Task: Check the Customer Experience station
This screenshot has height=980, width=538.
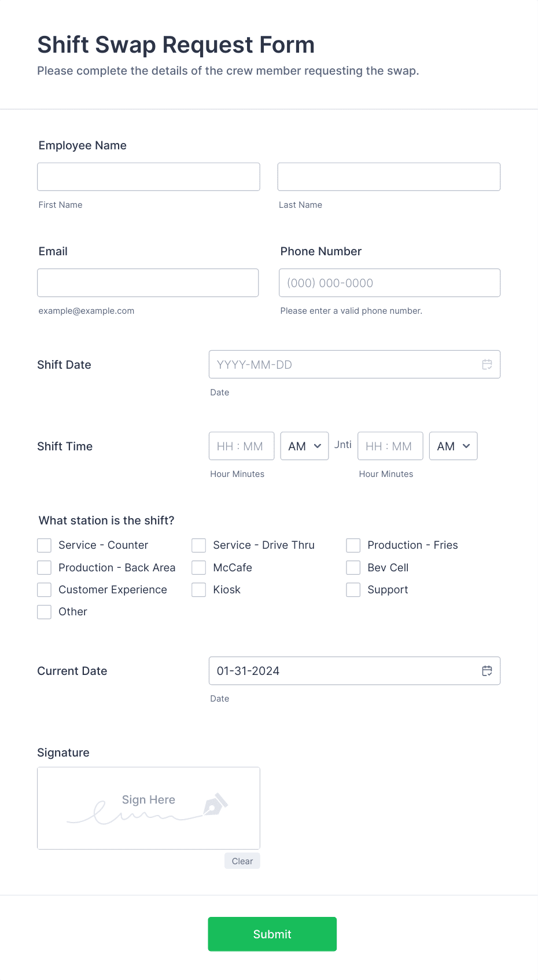Action: click(44, 589)
